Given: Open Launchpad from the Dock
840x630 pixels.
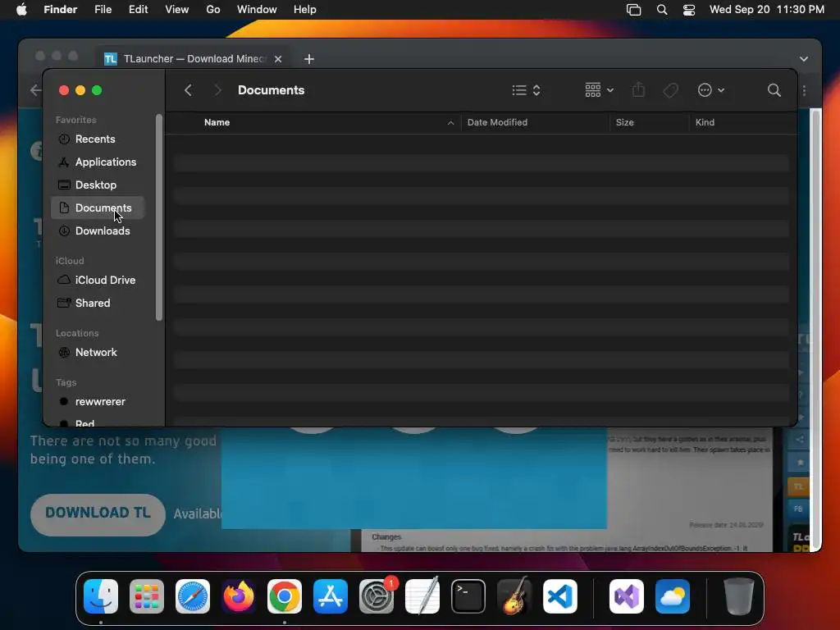Looking at the screenshot, I should pos(147,596).
